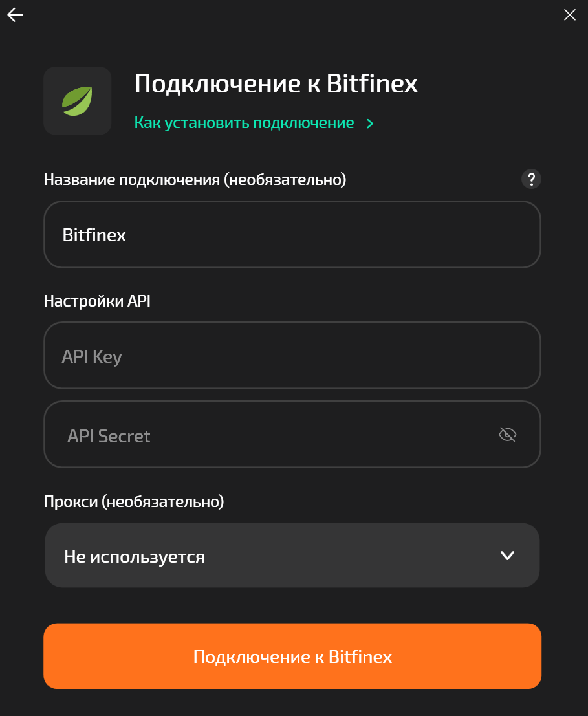Click into the API Secret field
The height and width of the screenshot is (716, 588).
click(x=272, y=435)
